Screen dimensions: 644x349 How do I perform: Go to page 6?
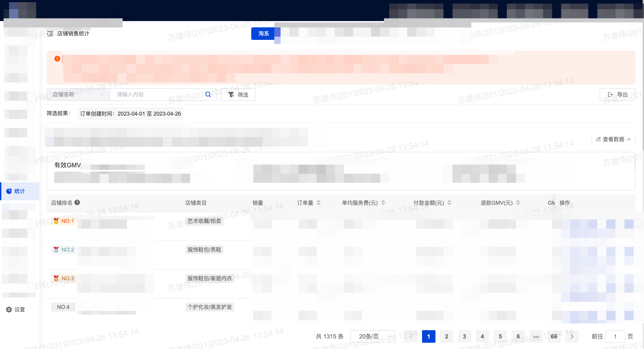(x=518, y=336)
